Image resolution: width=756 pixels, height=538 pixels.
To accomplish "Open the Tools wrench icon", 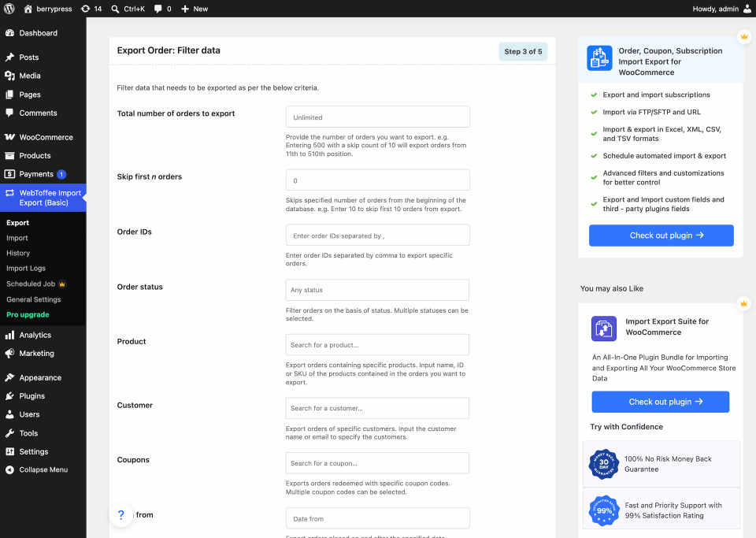I will [x=9, y=433].
